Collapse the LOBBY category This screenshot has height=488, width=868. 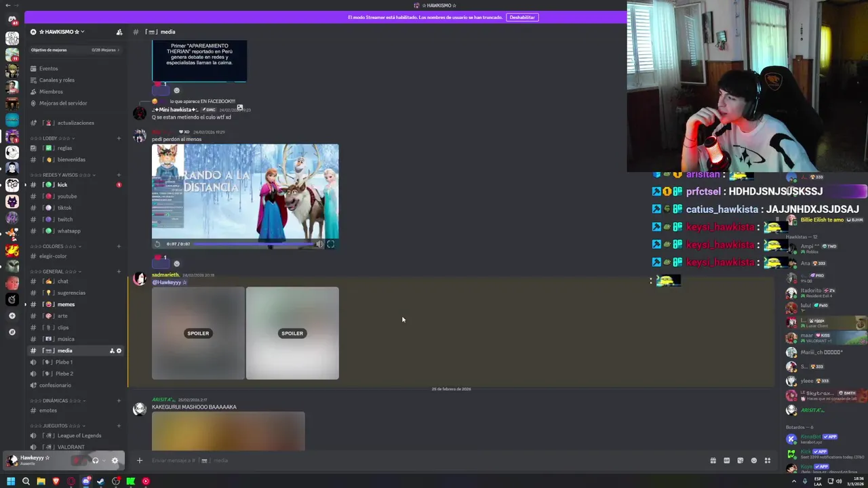(53, 138)
